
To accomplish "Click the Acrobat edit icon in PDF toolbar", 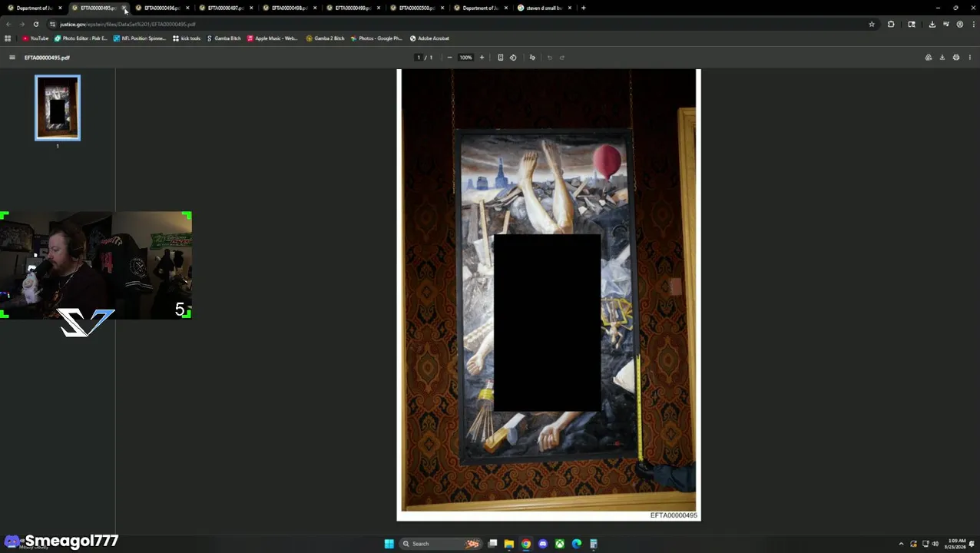I will (x=929, y=58).
